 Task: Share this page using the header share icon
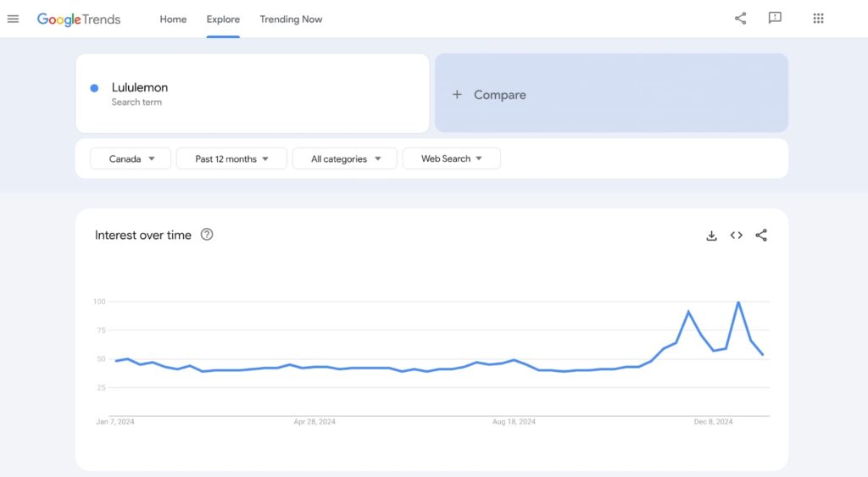click(x=740, y=19)
